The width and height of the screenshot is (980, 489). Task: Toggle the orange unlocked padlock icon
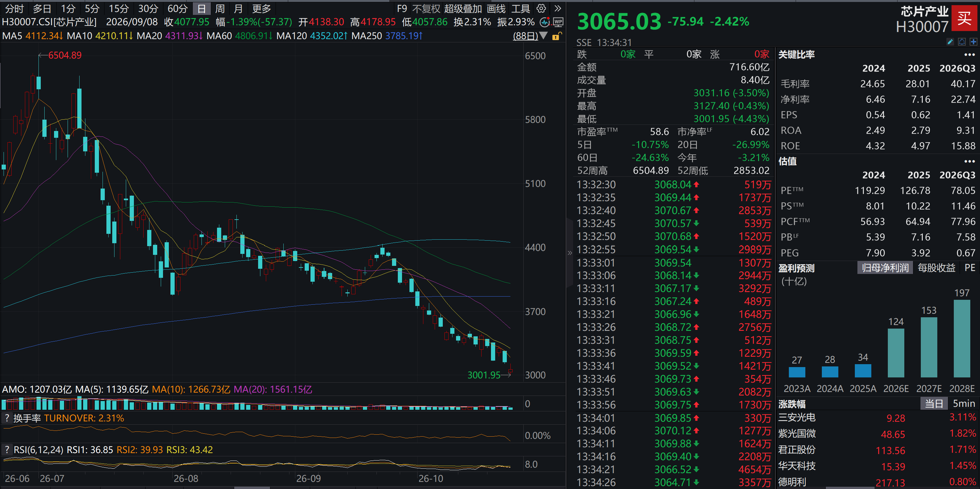click(x=557, y=36)
